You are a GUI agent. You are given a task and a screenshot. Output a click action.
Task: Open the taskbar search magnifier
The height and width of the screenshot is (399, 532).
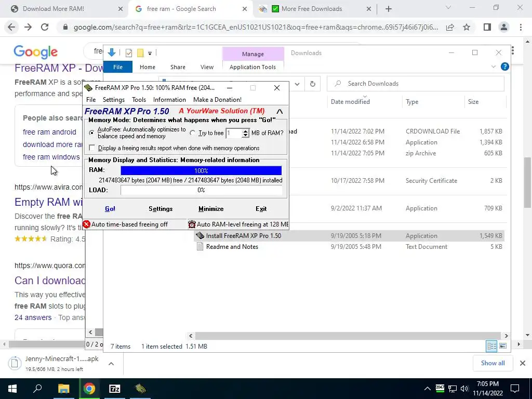click(x=37, y=389)
